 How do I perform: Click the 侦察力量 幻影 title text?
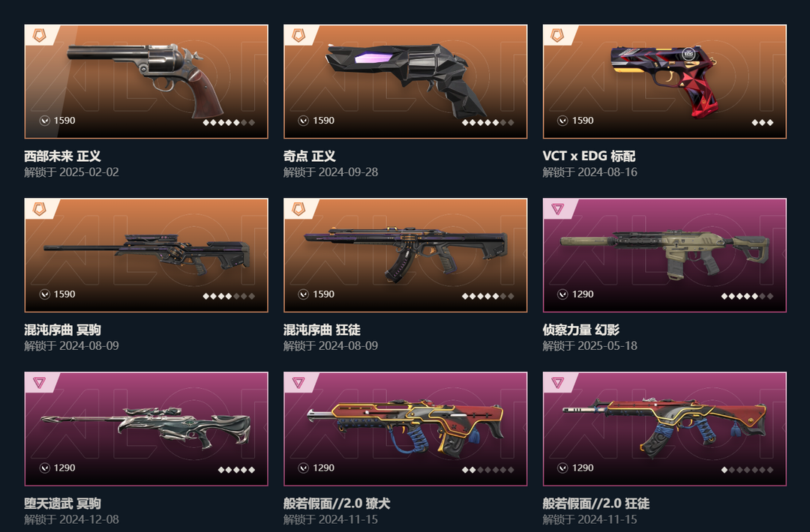pos(580,330)
